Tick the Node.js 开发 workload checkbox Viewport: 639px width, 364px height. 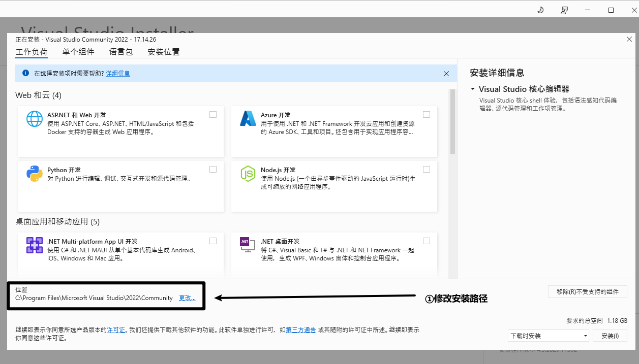point(427,170)
